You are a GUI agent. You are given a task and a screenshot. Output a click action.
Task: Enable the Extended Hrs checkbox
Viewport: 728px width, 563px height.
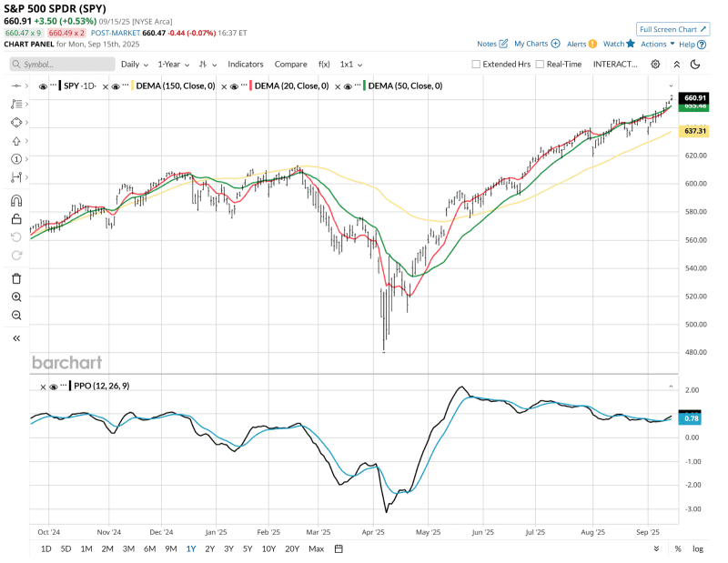pyautogui.click(x=477, y=65)
